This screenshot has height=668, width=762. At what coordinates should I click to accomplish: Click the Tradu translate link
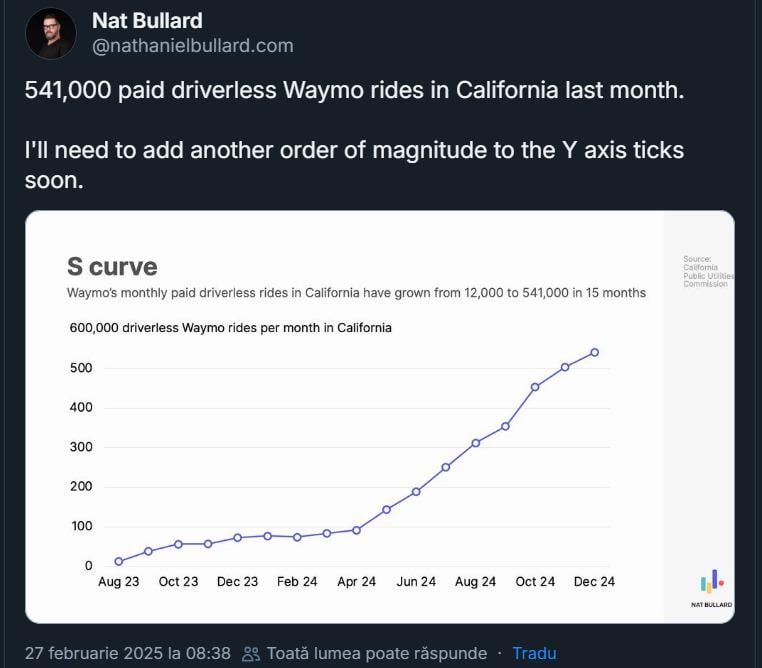pos(534,653)
